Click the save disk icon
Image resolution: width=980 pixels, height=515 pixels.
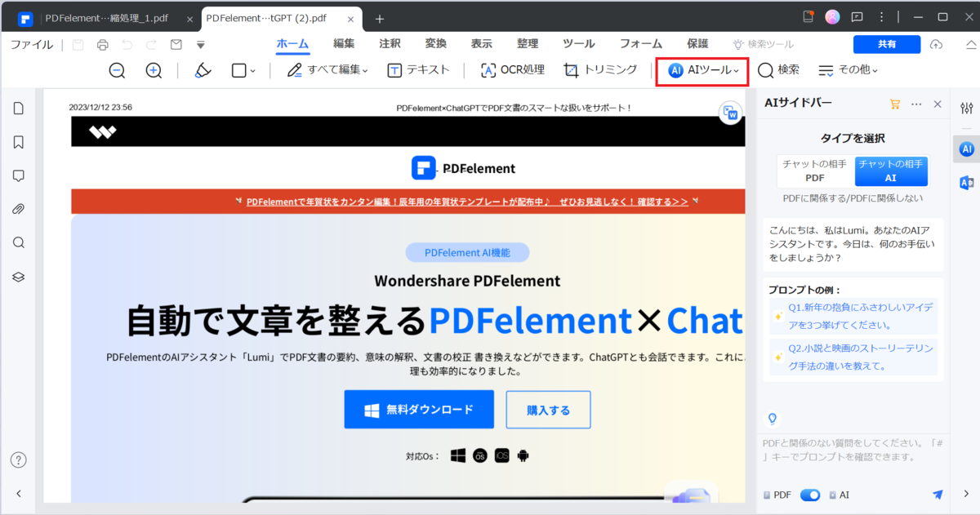[x=78, y=44]
